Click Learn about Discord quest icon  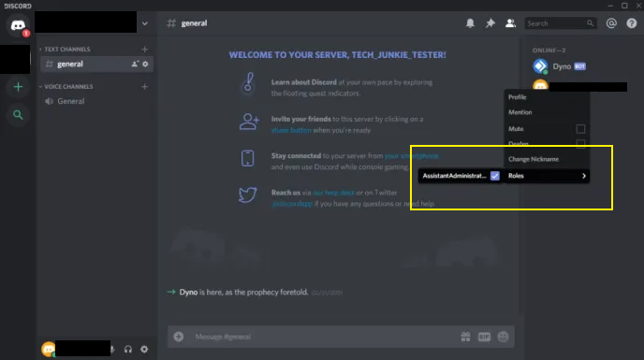coord(248,83)
